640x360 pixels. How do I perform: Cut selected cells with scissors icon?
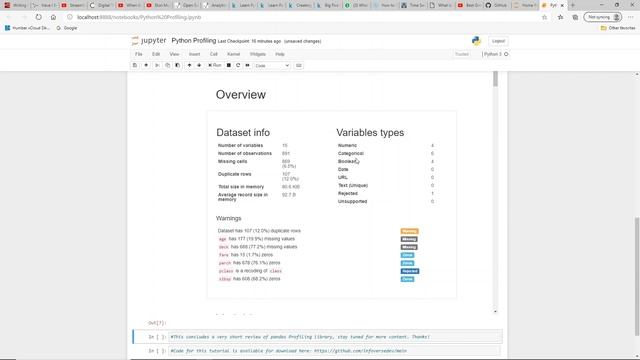(157, 65)
